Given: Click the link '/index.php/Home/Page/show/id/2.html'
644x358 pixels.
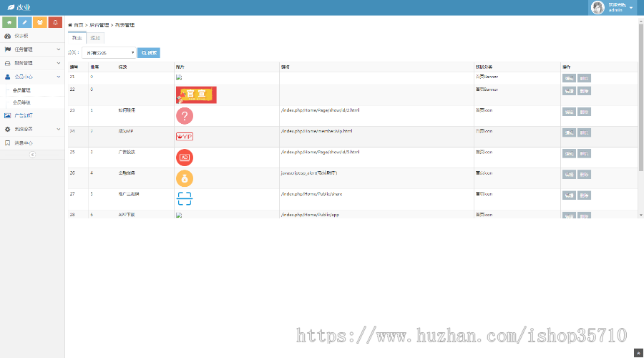Looking at the screenshot, I should pos(321,110).
